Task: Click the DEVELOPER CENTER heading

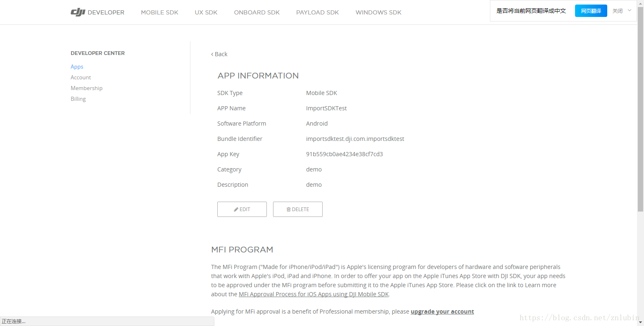Action: click(97, 53)
